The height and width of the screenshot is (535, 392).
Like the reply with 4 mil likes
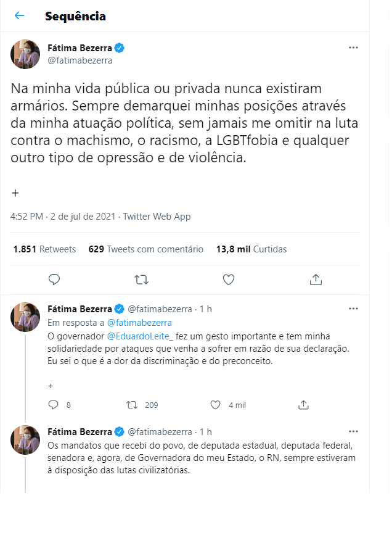(x=216, y=405)
